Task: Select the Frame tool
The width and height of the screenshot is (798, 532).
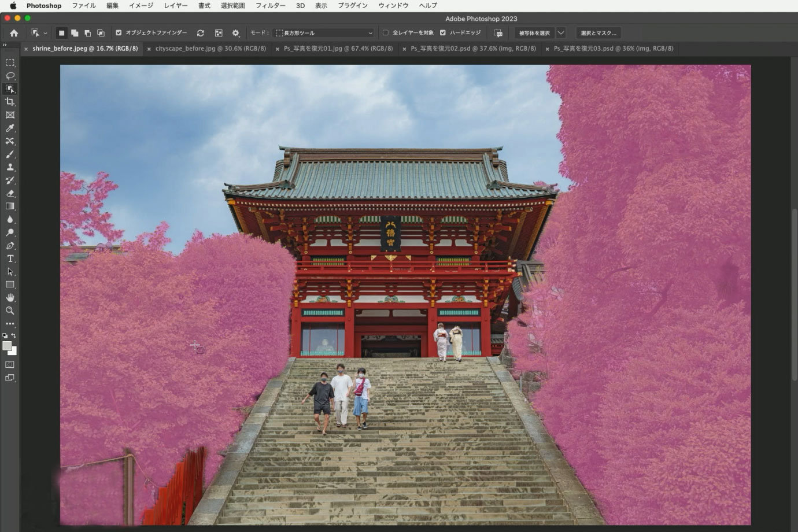Action: [10, 115]
